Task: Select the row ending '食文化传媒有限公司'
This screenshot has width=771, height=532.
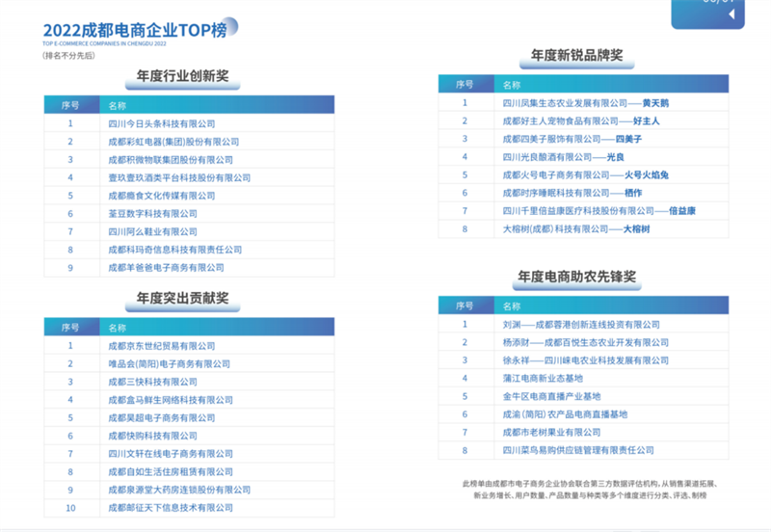Action: pos(189,196)
